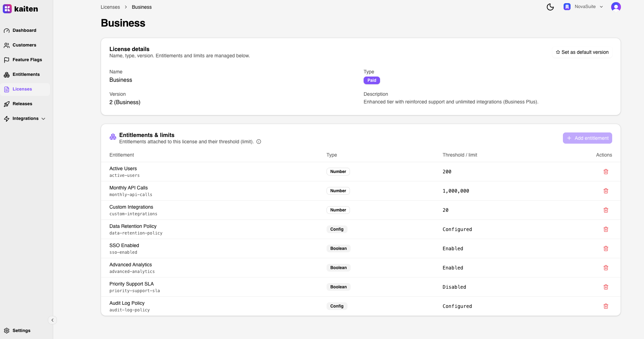The image size is (644, 339).
Task: Remove the SSO Enabled entitlement
Action: pos(606,248)
